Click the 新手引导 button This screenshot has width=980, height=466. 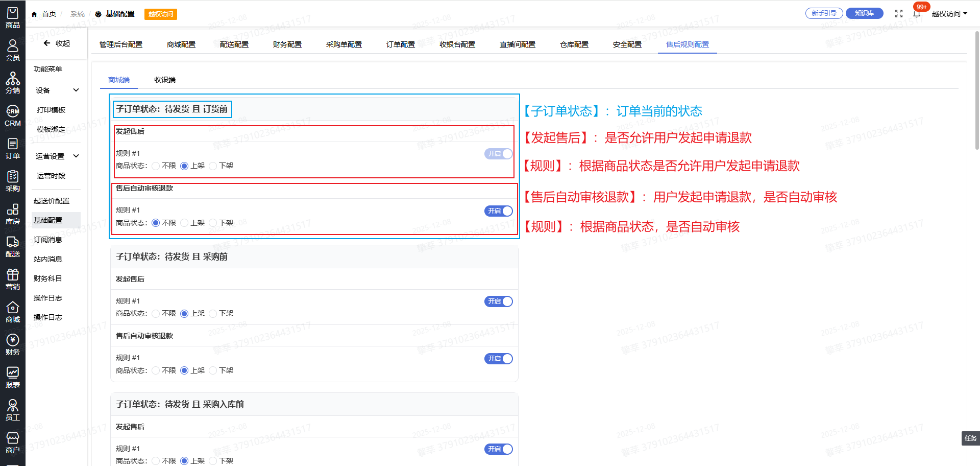pyautogui.click(x=824, y=13)
